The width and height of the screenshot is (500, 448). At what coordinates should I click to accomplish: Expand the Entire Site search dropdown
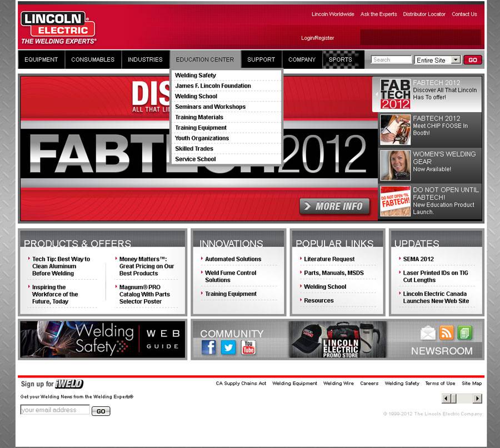[456, 60]
